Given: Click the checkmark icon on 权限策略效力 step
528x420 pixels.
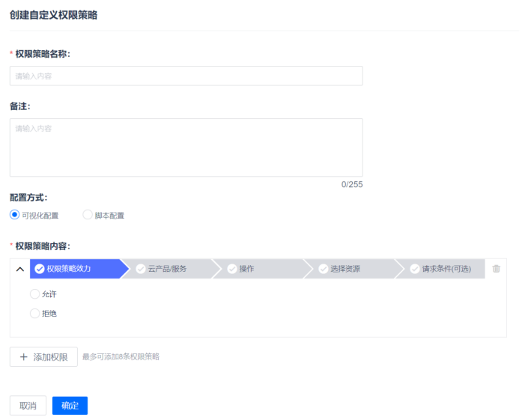Looking at the screenshot, I should coord(40,269).
